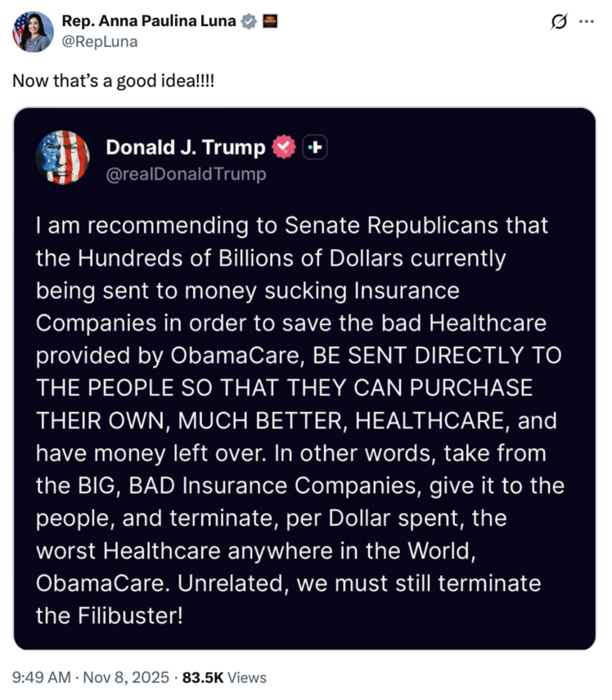Expand the quoted Trump post
Image resolution: width=612 pixels, height=700 pixels.
click(x=306, y=376)
